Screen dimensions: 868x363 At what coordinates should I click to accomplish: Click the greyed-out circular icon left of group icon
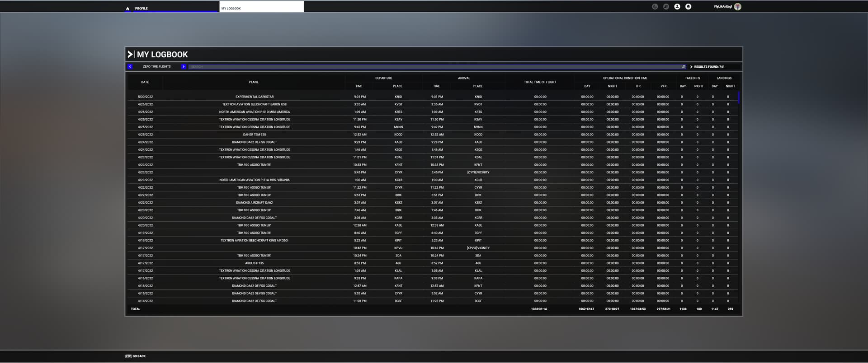655,7
